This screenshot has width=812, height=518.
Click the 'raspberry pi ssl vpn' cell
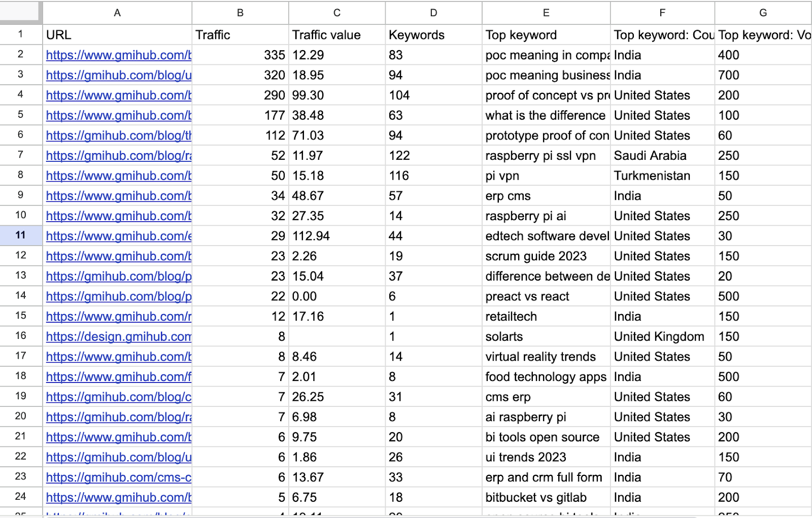tap(546, 156)
